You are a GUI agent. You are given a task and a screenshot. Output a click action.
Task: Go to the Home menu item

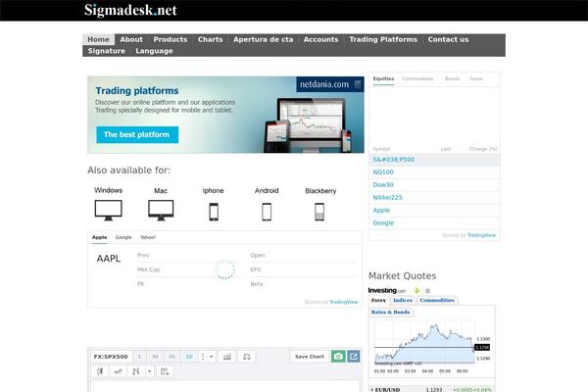coord(99,39)
